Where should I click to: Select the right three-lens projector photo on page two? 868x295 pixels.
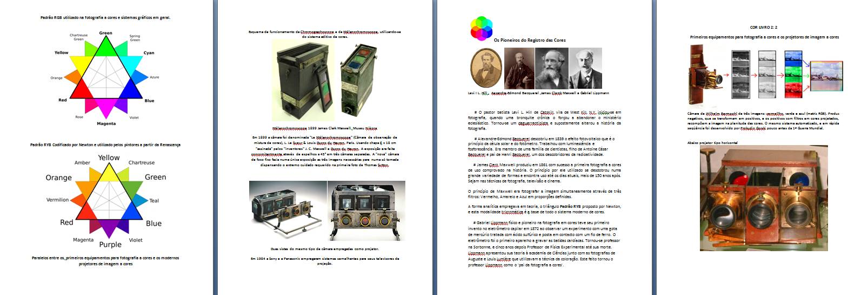pos(366,211)
